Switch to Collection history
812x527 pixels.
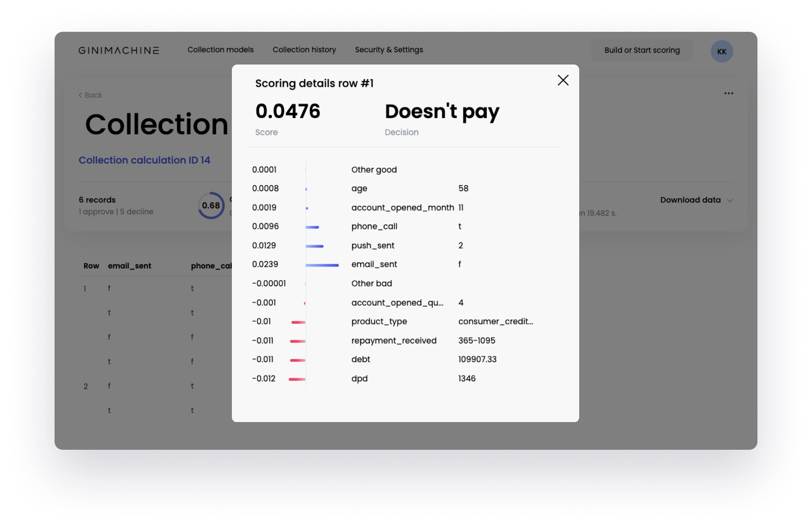tap(304, 50)
